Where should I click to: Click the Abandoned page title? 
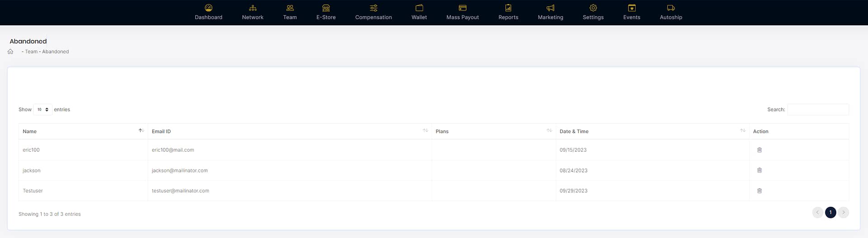[28, 41]
